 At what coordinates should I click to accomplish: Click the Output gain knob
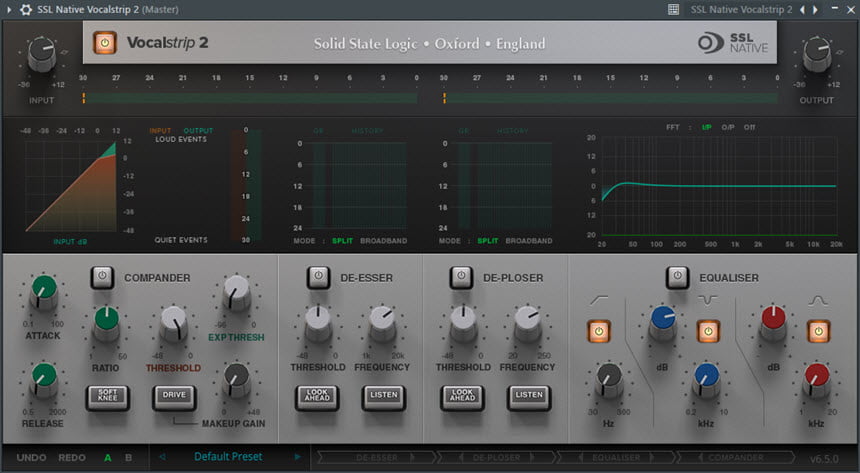pos(817,53)
